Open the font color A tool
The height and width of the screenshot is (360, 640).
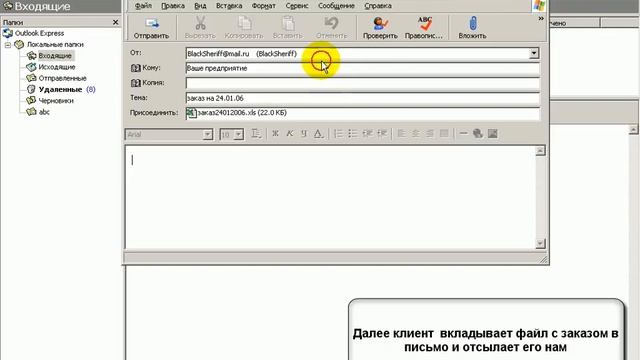coord(318,133)
